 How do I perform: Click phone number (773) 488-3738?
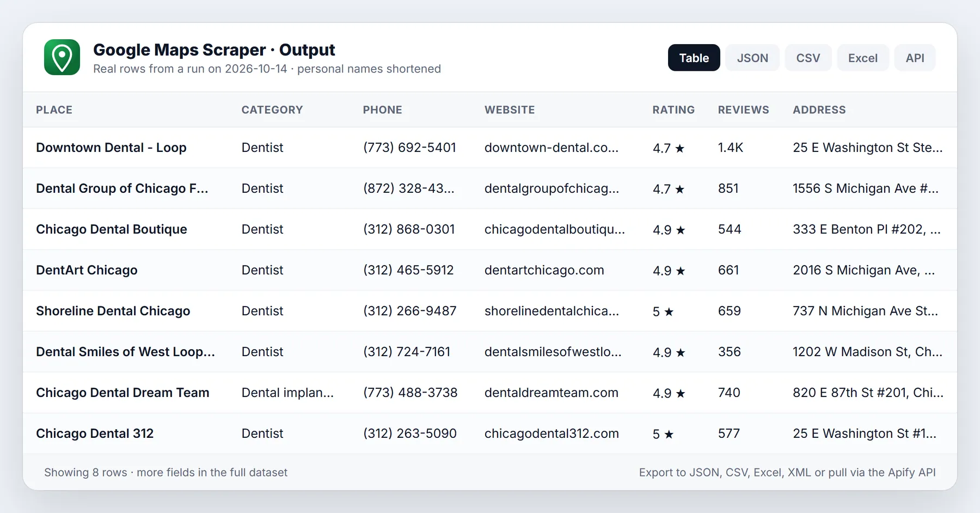tap(411, 393)
